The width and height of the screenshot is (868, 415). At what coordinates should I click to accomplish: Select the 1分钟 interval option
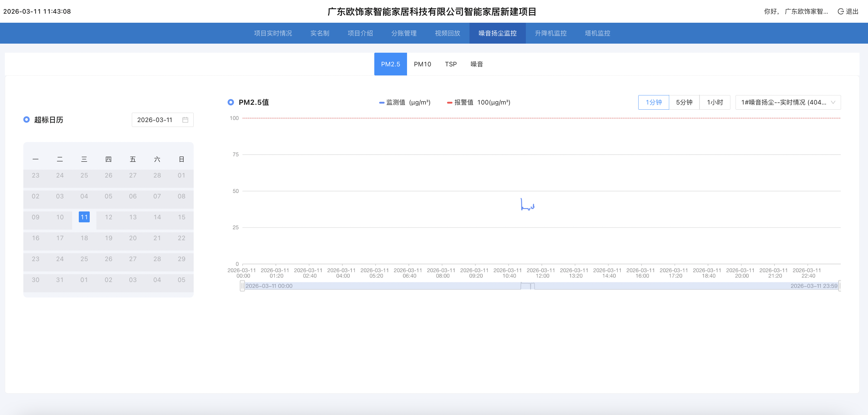coord(653,102)
